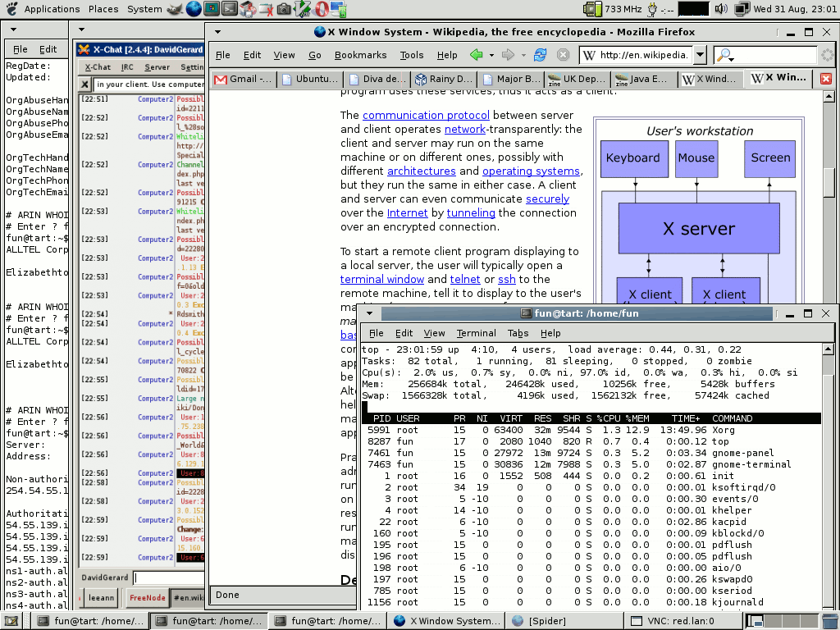Click the volume speaker icon in panel
This screenshot has height=630, width=840.
click(x=721, y=9)
